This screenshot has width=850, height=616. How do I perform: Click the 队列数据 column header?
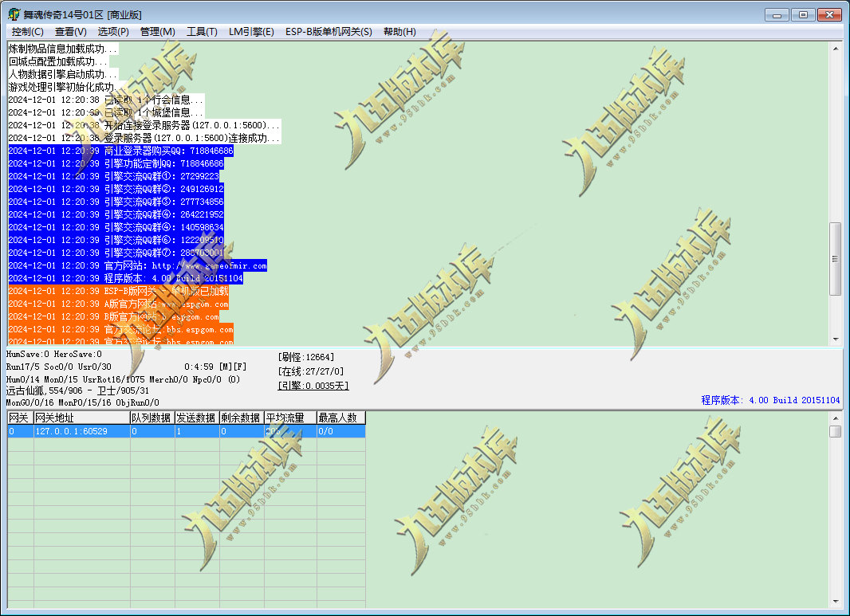(152, 418)
